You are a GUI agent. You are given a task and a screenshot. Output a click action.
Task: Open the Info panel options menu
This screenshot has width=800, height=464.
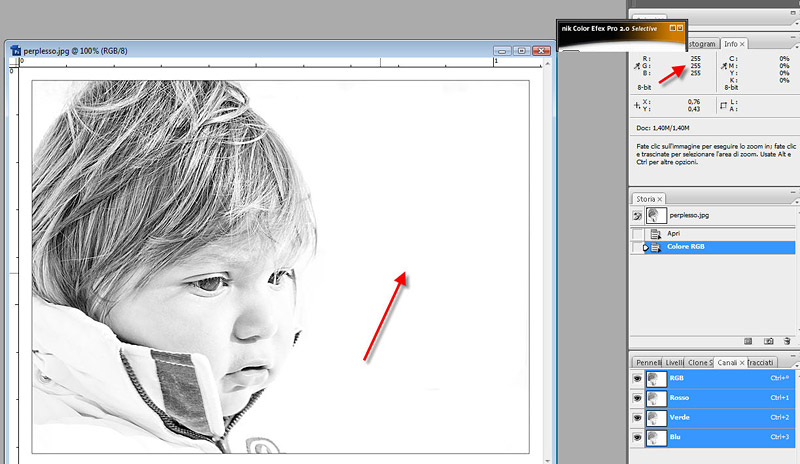(794, 45)
